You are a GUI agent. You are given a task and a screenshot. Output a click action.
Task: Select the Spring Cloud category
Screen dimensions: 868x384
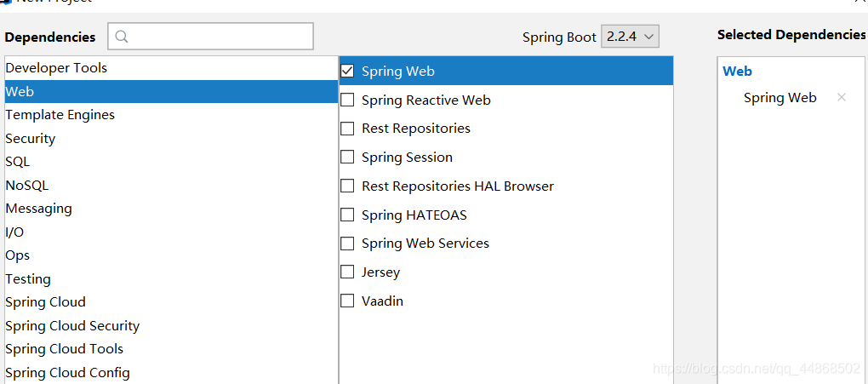[45, 302]
